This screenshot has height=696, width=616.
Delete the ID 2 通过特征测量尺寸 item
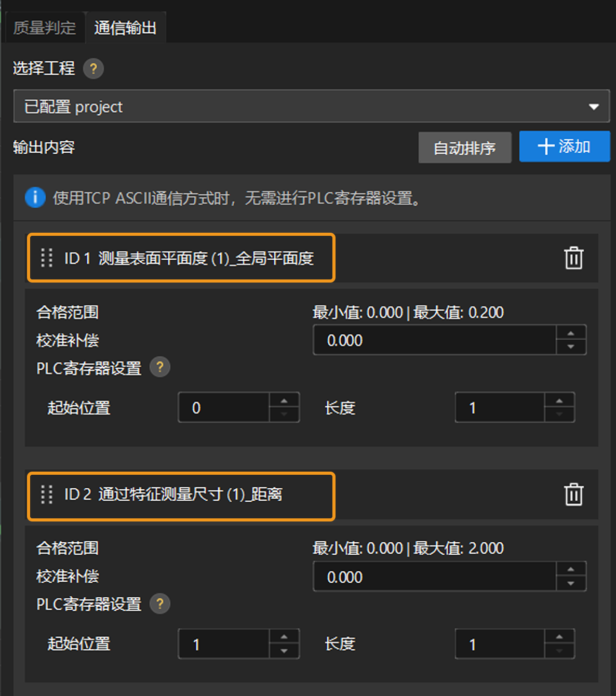[x=574, y=494]
